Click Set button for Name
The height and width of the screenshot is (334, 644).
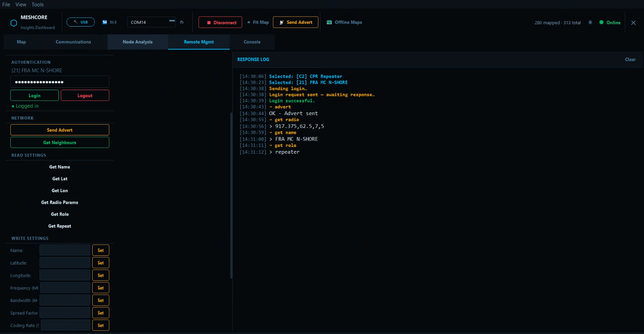101,250
